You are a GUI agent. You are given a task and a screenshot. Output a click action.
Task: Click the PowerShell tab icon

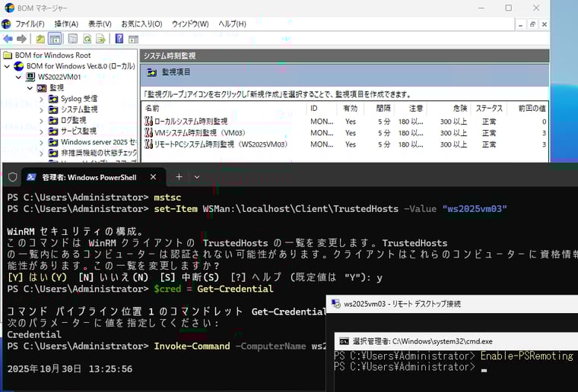click(31, 177)
